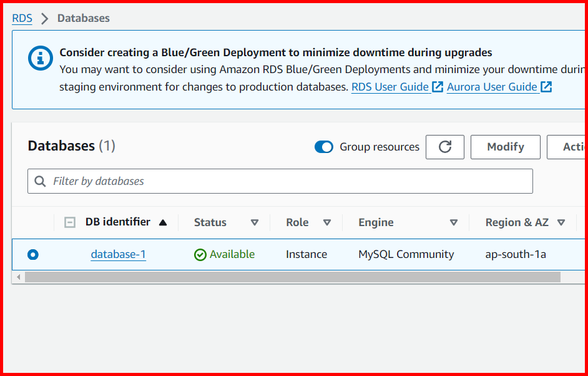
Task: Disable the Group resources toggle
Action: (x=324, y=147)
